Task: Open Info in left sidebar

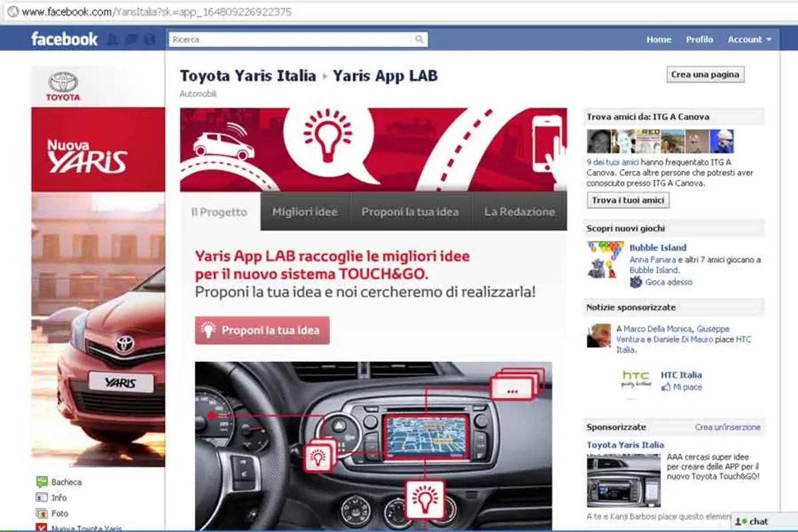Action: [x=59, y=497]
